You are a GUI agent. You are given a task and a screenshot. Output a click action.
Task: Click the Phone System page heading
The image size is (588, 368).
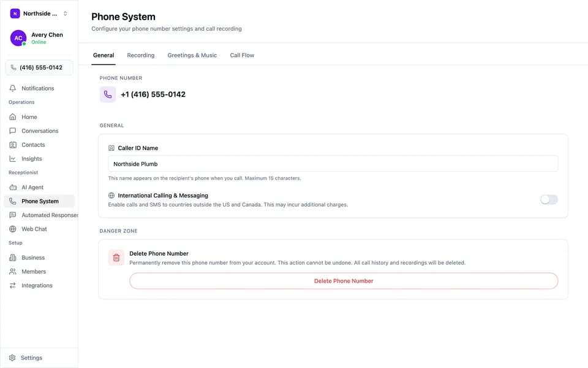[123, 17]
